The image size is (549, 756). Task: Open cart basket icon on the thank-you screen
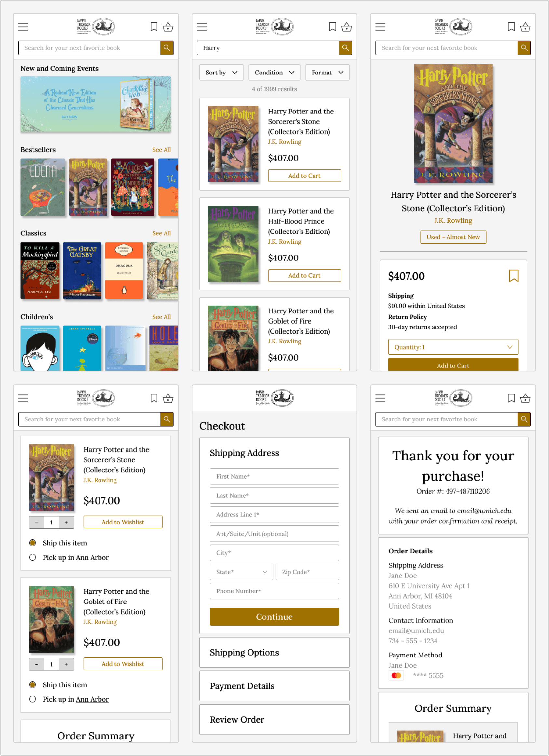point(525,398)
